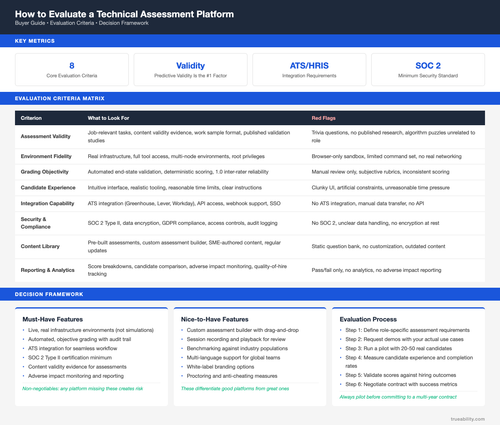Viewport: 500px width, 425px height.
Task: Click the cell 'Intuitive interface, realistic tooling'
Action: pyautogui.click(x=175, y=188)
